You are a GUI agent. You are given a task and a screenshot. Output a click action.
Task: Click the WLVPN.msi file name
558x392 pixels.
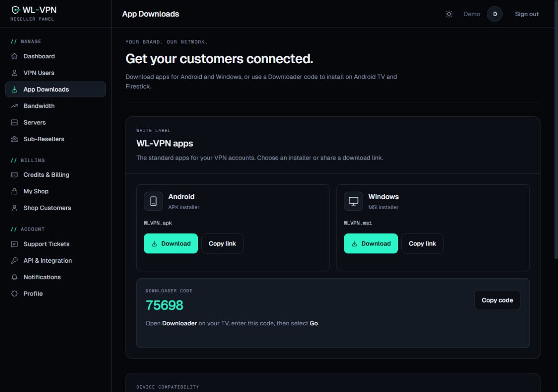tap(358, 223)
